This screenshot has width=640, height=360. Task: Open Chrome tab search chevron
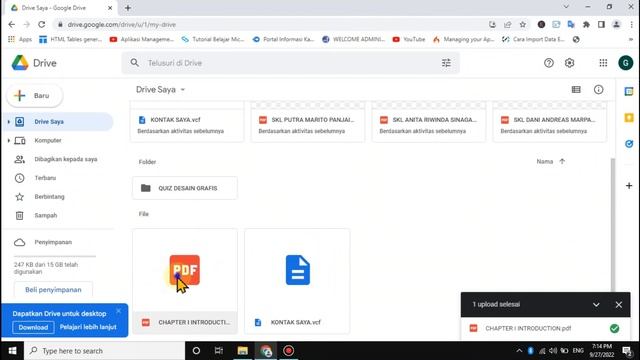pyautogui.click(x=566, y=7)
